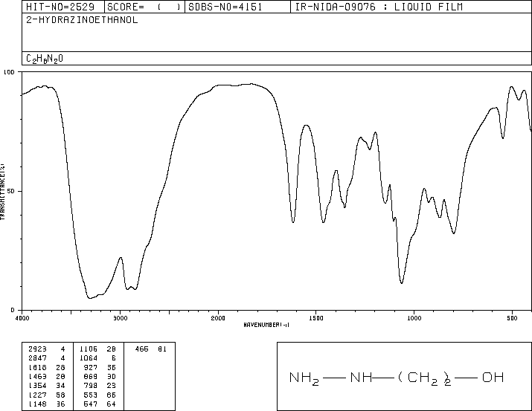Click peak table entry 798
This screenshot has height=411, width=532.
[91, 386]
